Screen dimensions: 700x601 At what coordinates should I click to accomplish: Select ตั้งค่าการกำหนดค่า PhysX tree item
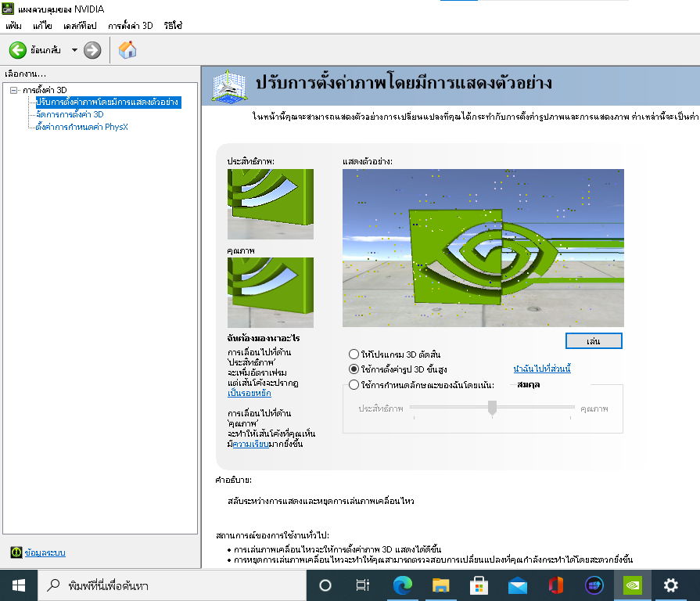(81, 127)
